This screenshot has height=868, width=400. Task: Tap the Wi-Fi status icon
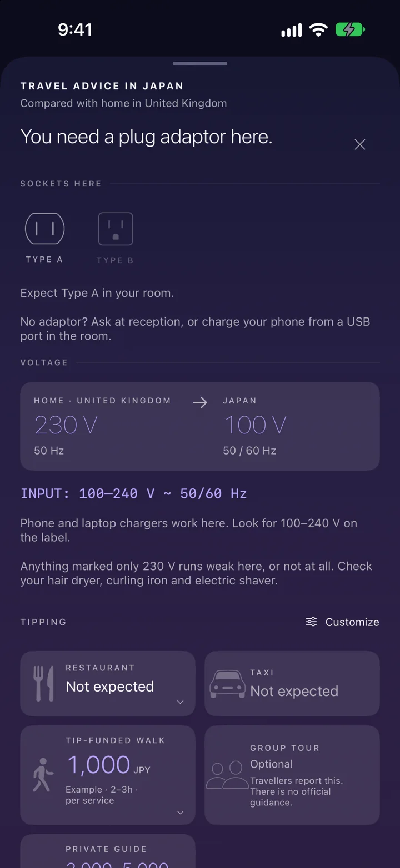pyautogui.click(x=318, y=29)
